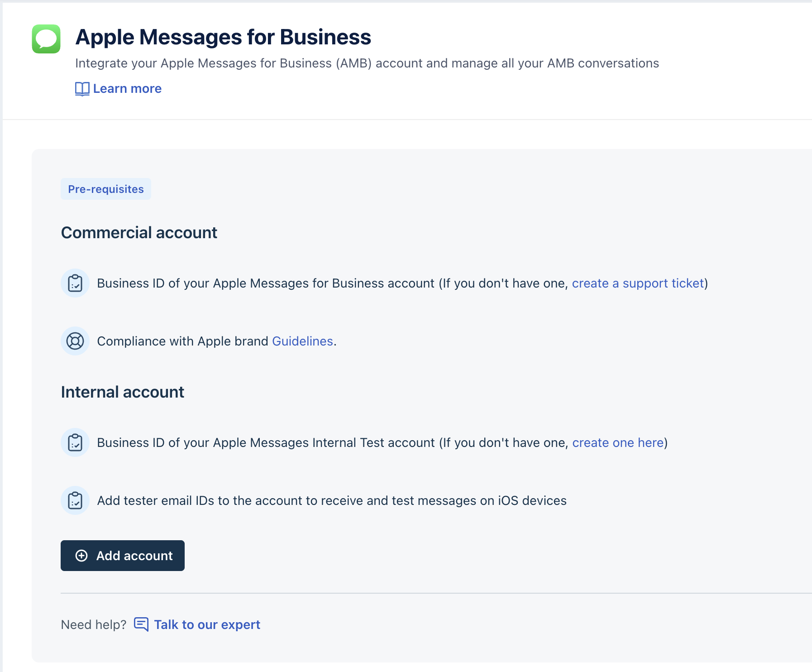Click the Add account button
812x672 pixels.
[x=123, y=556]
